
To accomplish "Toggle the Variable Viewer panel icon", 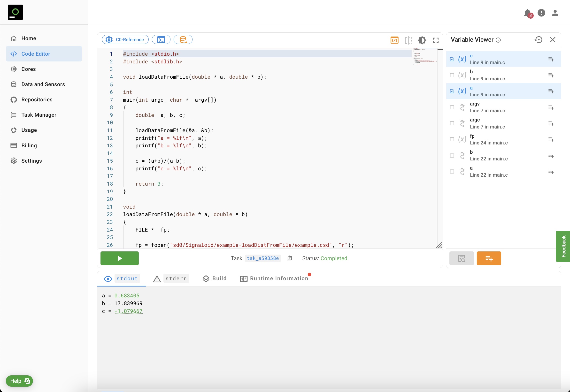I will [x=394, y=40].
